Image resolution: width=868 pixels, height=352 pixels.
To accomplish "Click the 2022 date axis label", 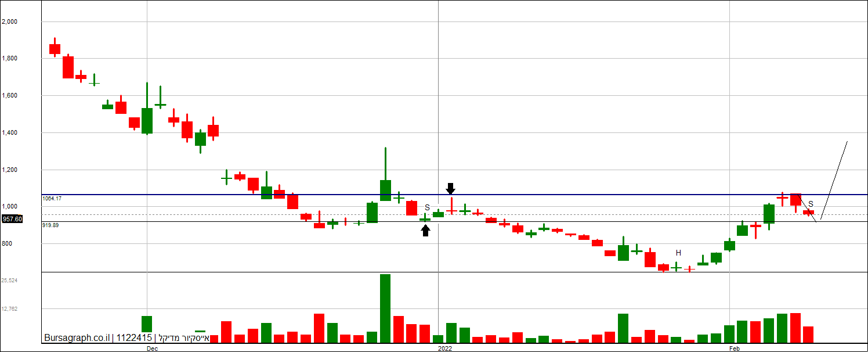I will click(445, 349).
